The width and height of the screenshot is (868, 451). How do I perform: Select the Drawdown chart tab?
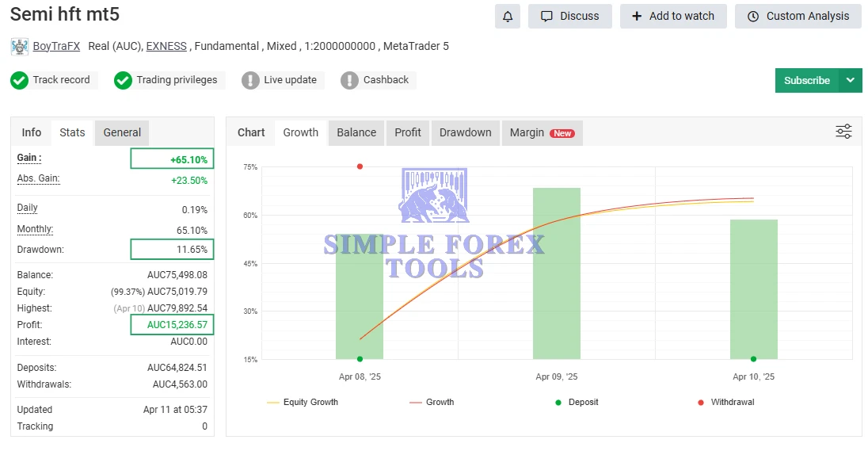coord(466,132)
